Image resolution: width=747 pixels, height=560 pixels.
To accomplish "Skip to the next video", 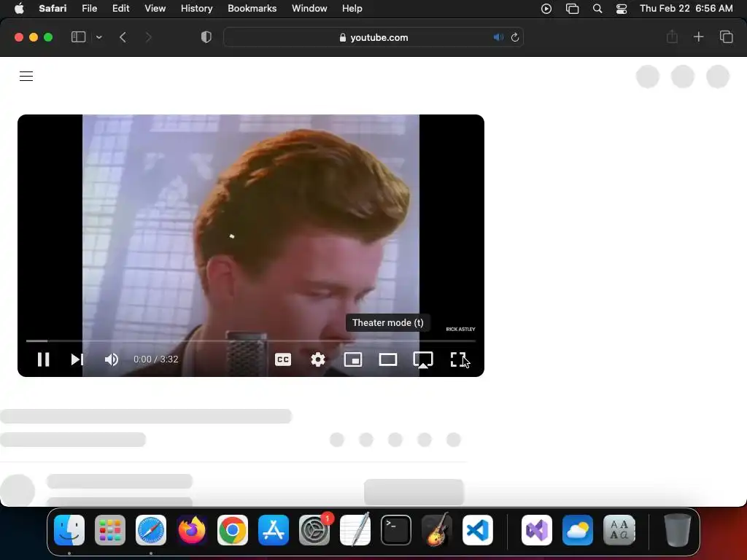I will pos(77,359).
